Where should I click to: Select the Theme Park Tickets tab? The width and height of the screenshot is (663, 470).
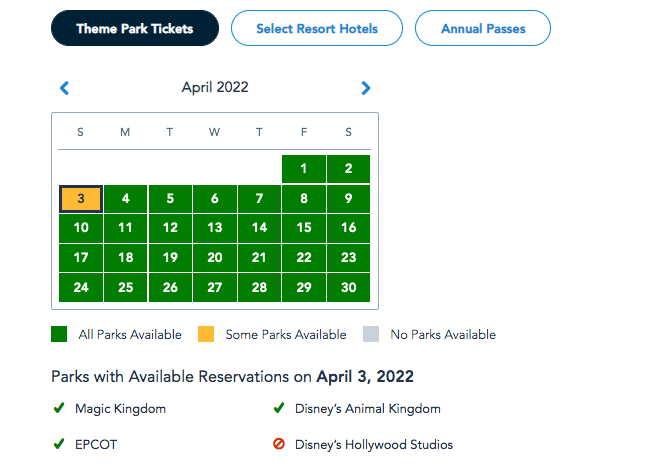click(135, 29)
